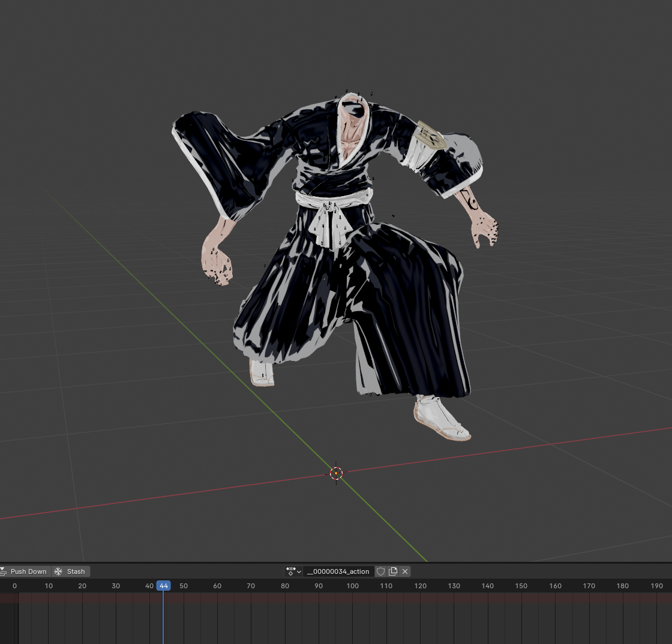This screenshot has width=672, height=644.
Task: Click the Stash action button
Action: click(x=71, y=571)
